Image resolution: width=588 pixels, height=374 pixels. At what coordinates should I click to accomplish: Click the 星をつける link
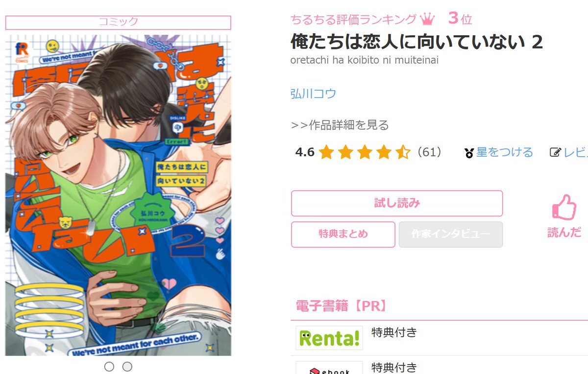click(x=505, y=152)
